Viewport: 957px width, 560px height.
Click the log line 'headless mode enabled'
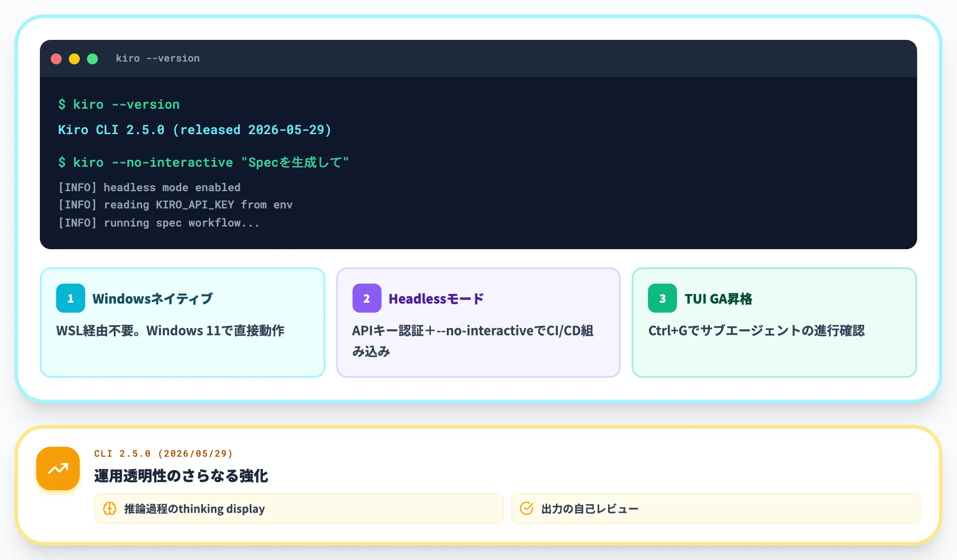tap(150, 188)
